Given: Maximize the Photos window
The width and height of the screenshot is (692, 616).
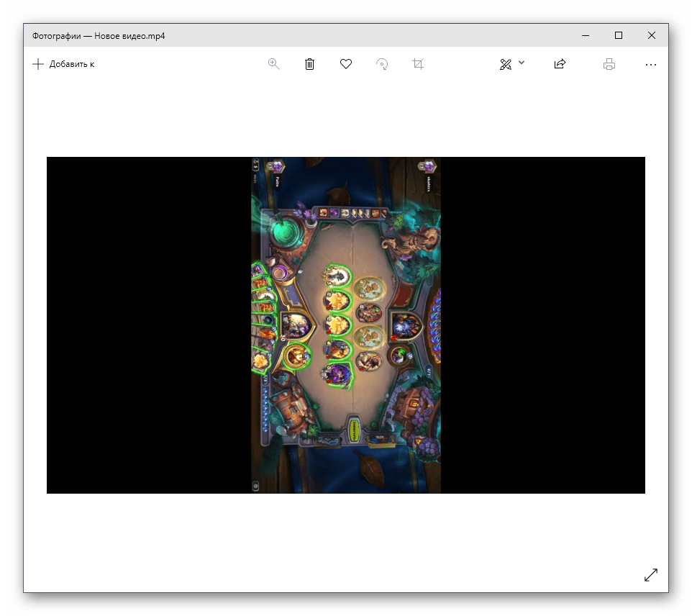Looking at the screenshot, I should pyautogui.click(x=618, y=35).
